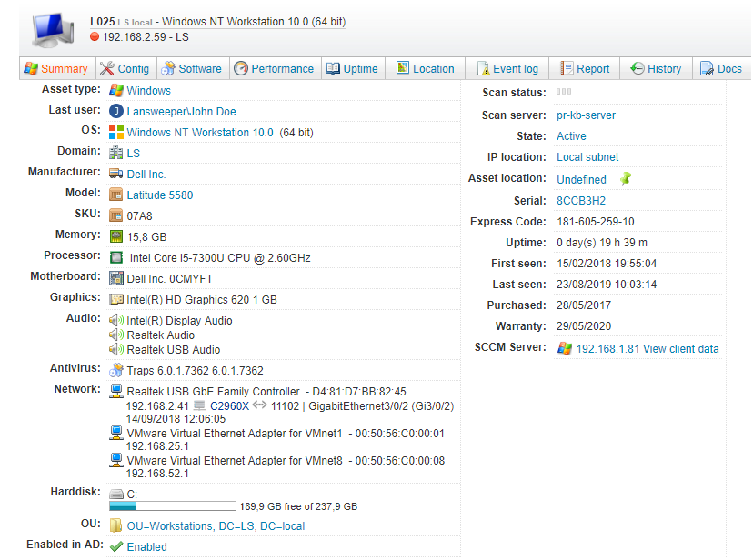Click the network icon beside VMnet8 adapter

coord(116,460)
